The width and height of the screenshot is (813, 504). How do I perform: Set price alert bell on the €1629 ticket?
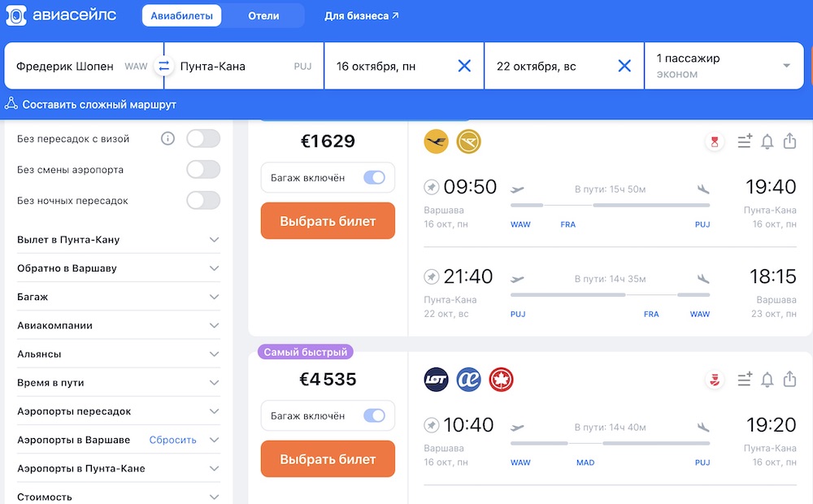click(767, 141)
